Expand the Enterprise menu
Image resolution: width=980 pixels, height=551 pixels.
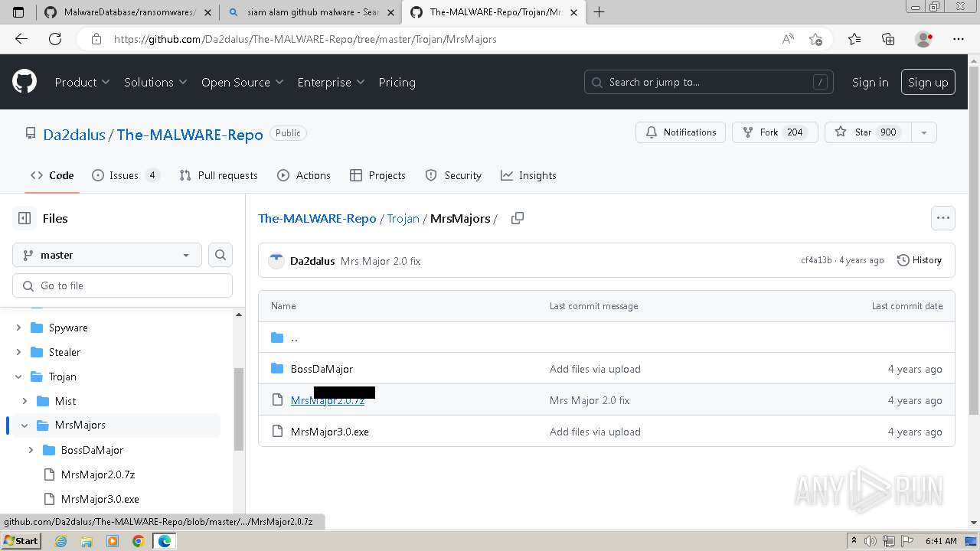pyautogui.click(x=331, y=82)
